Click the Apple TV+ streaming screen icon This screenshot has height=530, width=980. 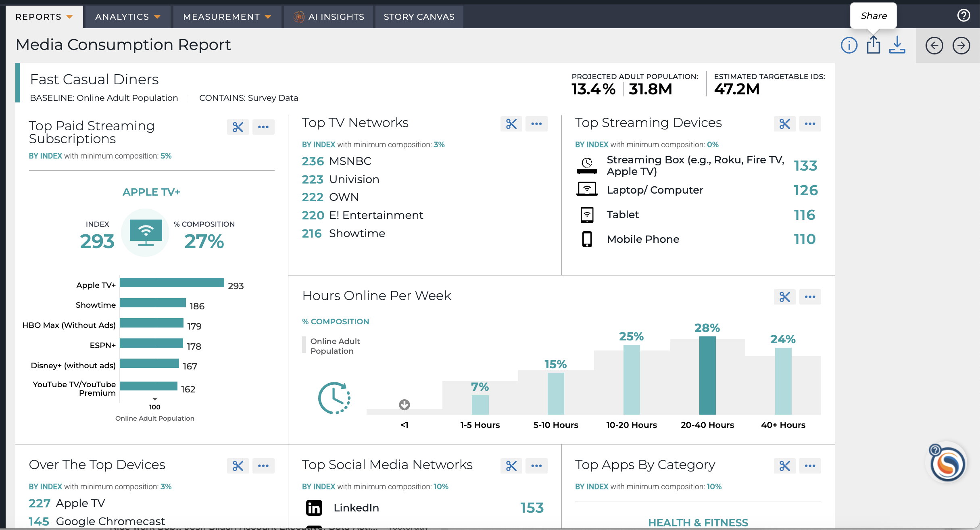[146, 232]
